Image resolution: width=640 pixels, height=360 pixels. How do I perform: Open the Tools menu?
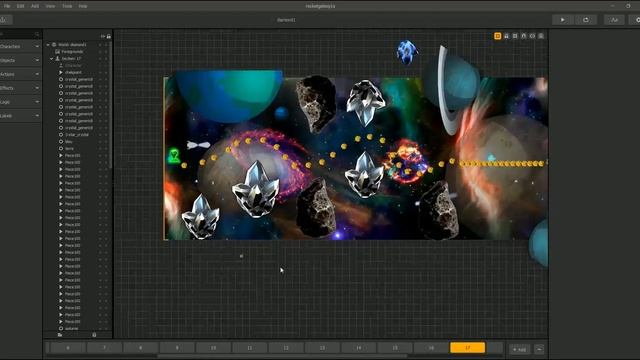pyautogui.click(x=67, y=6)
